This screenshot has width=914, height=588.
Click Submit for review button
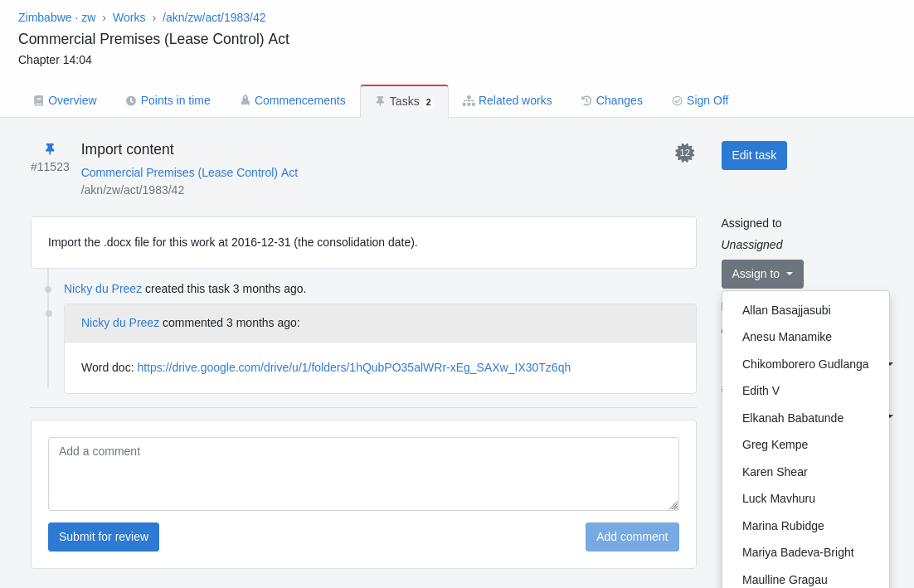click(x=104, y=537)
